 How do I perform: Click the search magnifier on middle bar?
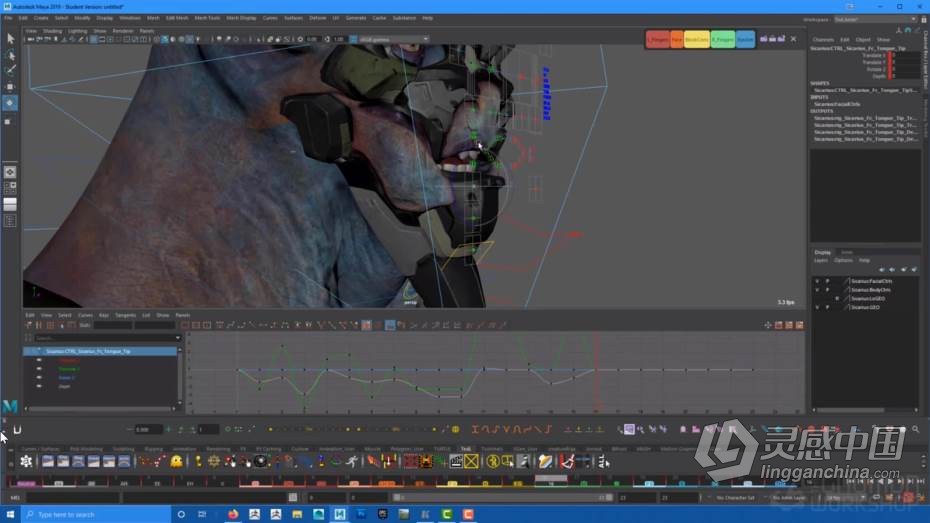[x=916, y=429]
